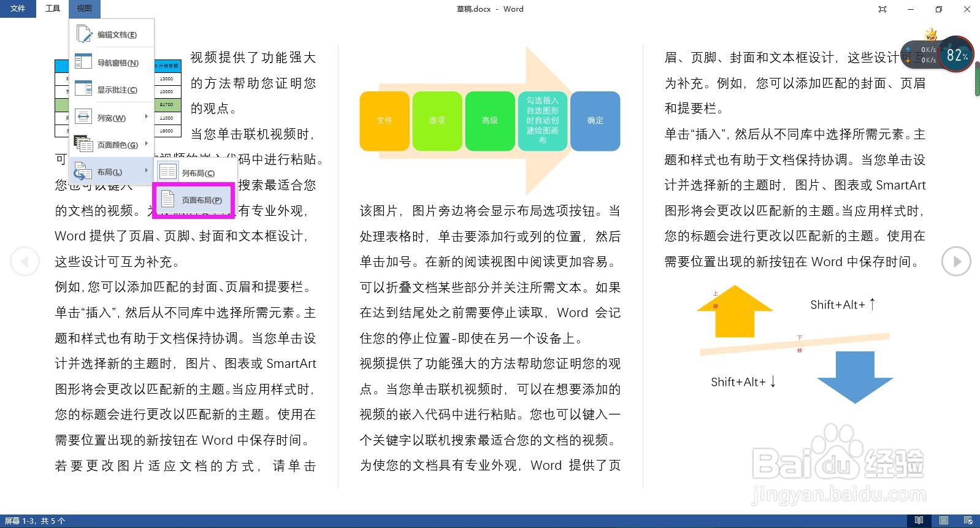The width and height of the screenshot is (980, 528).
Task: Click the orange up arrow shape
Action: click(x=735, y=311)
